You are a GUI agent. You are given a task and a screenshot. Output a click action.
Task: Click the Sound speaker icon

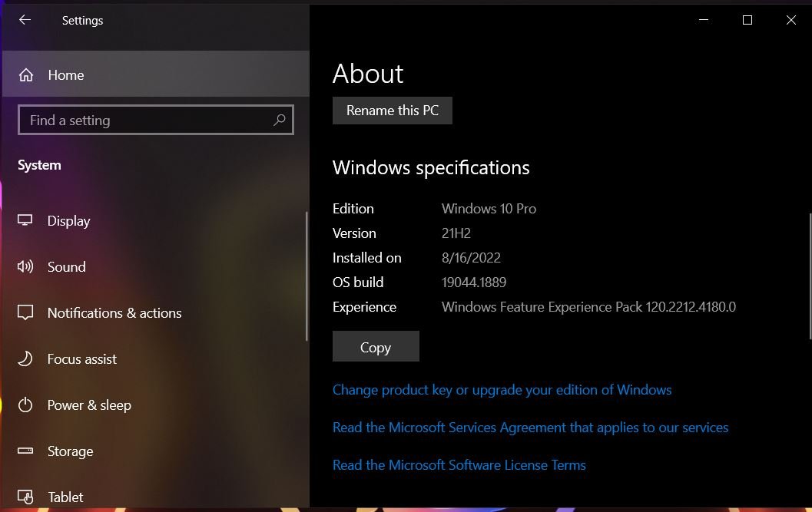coord(25,266)
